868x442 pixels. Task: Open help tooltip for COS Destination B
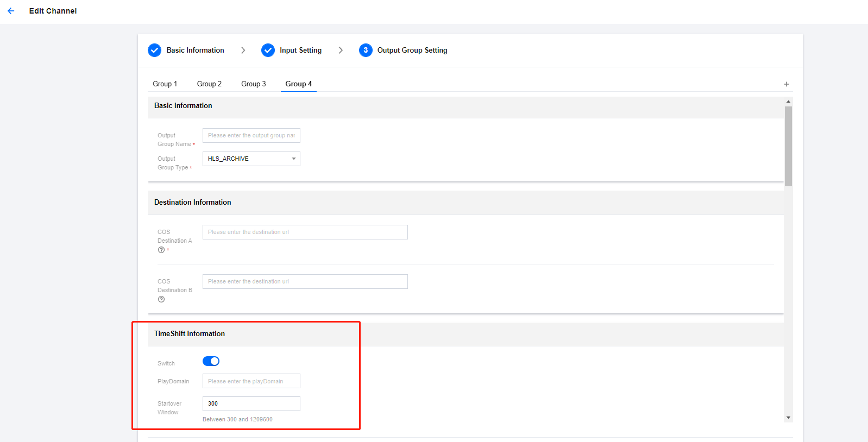[161, 299]
